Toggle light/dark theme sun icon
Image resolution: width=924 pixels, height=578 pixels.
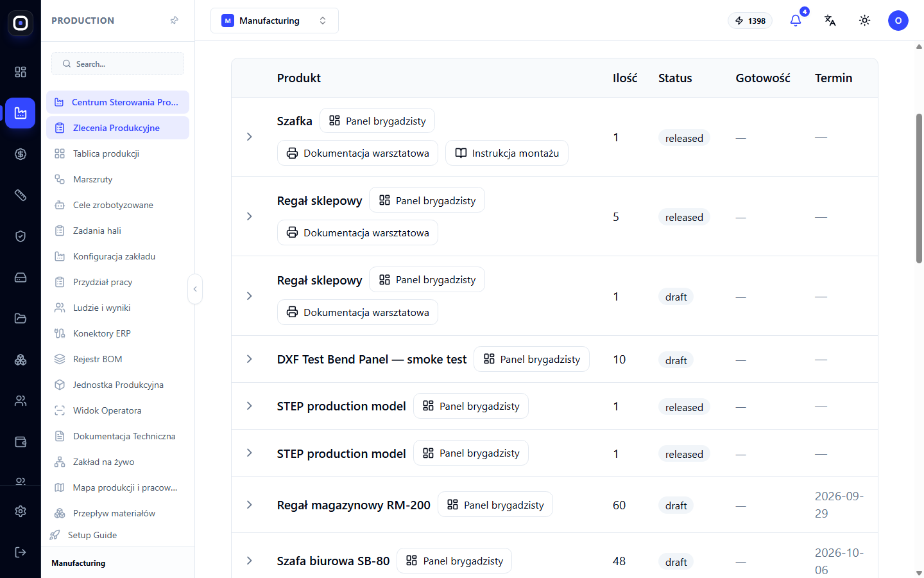(865, 21)
